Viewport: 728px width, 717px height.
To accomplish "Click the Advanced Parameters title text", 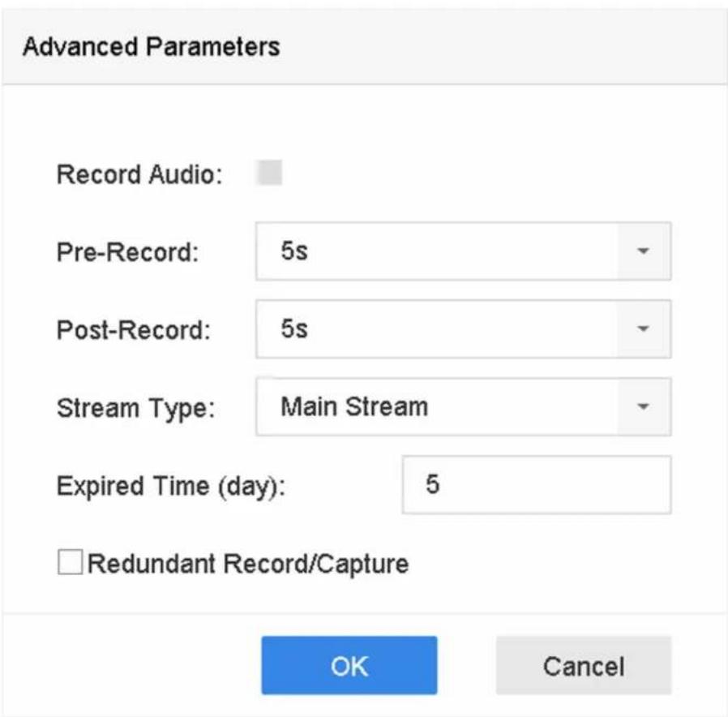I will pos(152,46).
